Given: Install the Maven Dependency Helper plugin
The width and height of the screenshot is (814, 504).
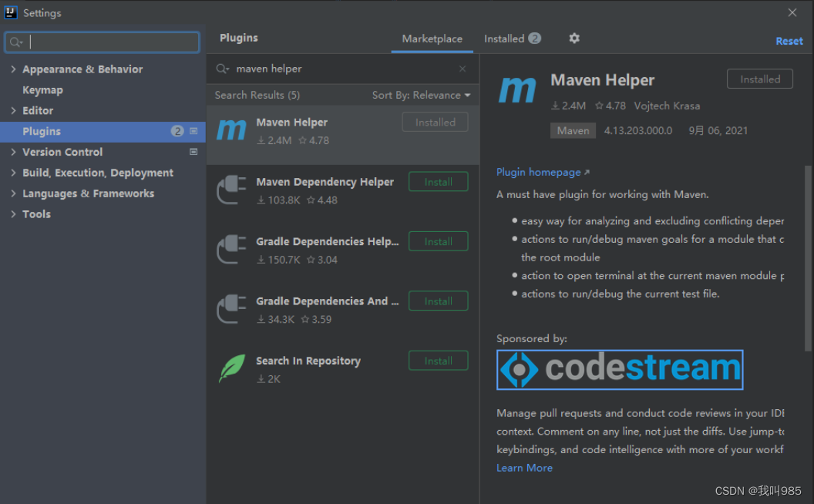Looking at the screenshot, I should coord(438,181).
